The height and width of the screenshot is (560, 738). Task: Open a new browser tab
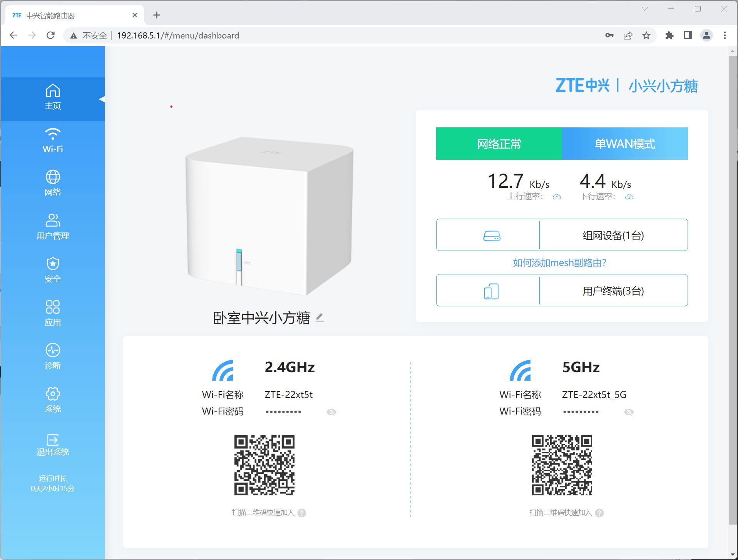tap(156, 15)
